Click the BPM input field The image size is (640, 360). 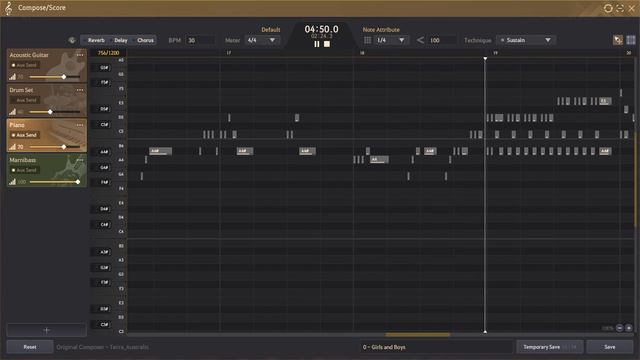(x=200, y=40)
